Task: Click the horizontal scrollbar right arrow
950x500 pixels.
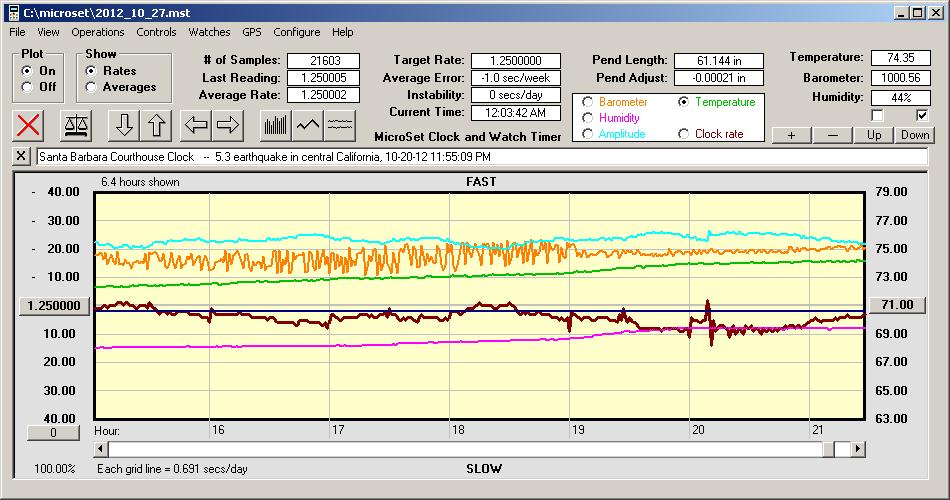Action: coord(858,450)
